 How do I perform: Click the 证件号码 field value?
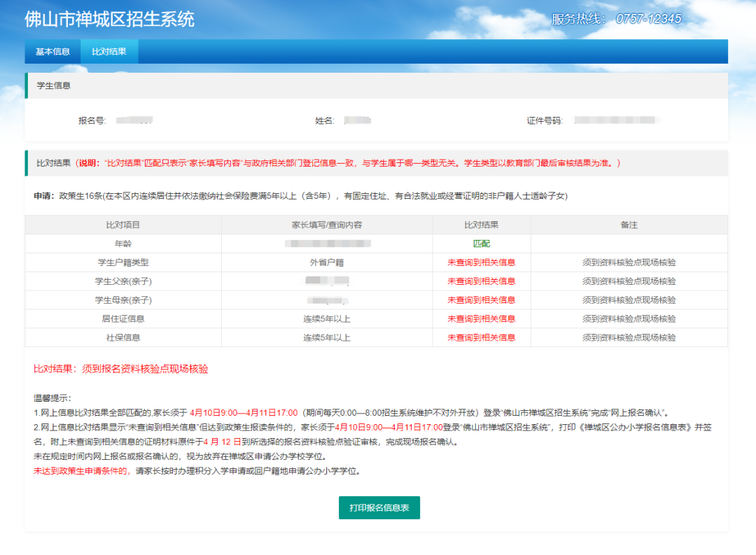pyautogui.click(x=616, y=120)
